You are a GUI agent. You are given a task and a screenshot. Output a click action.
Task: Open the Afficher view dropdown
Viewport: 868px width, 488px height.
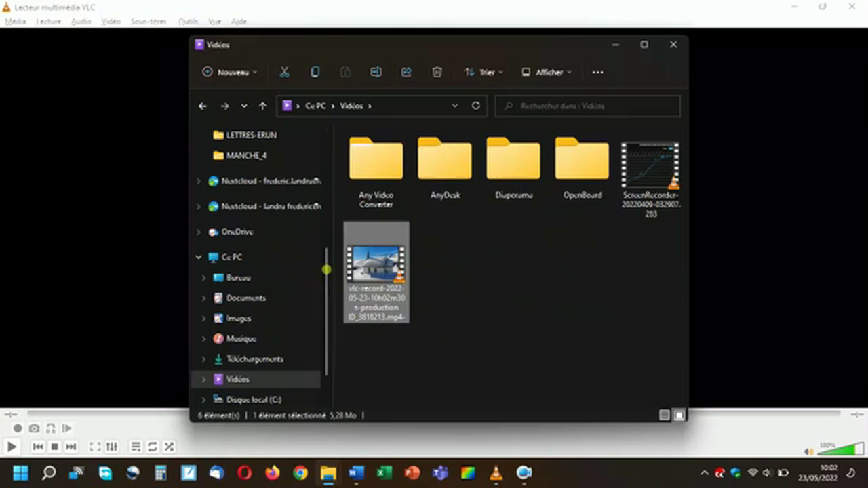pyautogui.click(x=546, y=72)
